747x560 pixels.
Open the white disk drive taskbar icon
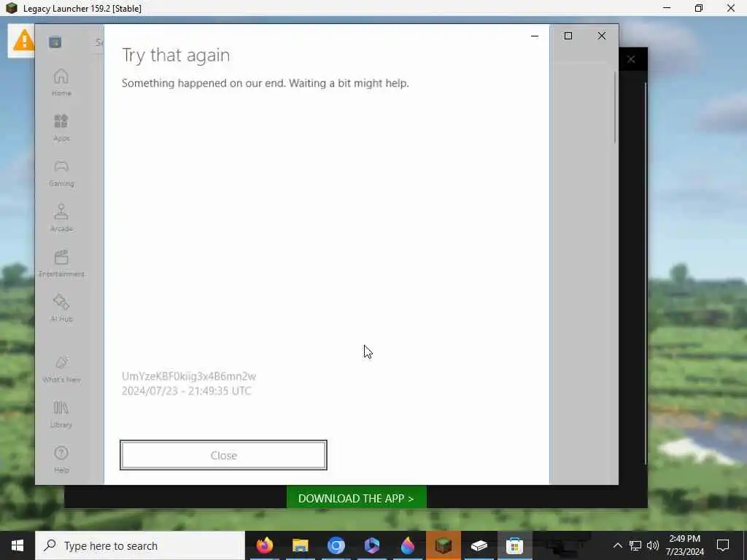[x=479, y=545]
